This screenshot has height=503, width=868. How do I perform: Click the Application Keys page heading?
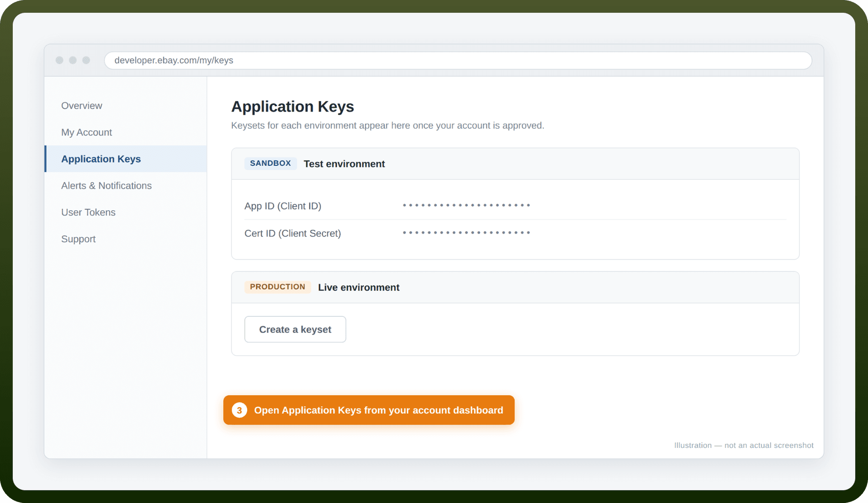[292, 107]
